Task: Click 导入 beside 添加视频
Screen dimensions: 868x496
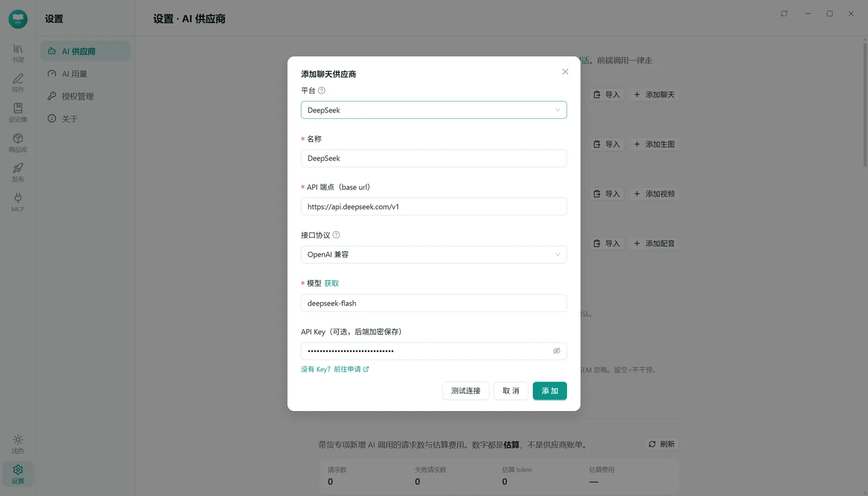Action: 607,194
